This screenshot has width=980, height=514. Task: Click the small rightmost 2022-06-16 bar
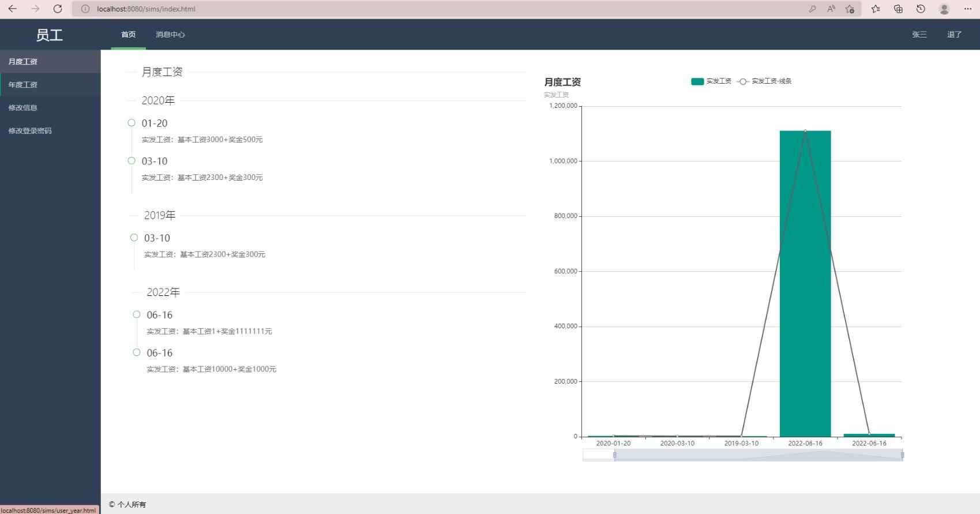pyautogui.click(x=869, y=435)
